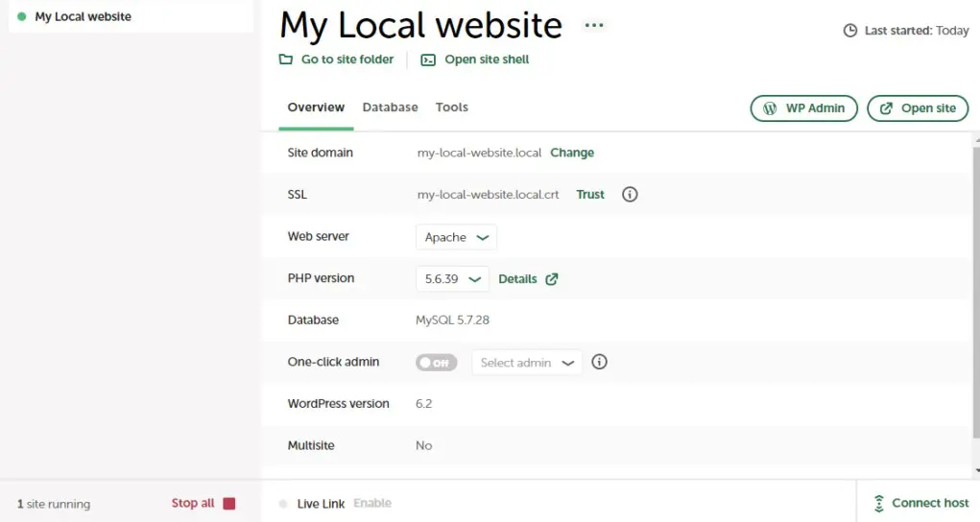Toggle the One-click admin switch

(x=436, y=363)
